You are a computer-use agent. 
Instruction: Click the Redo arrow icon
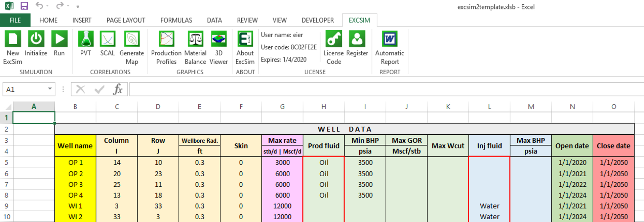(x=60, y=6)
